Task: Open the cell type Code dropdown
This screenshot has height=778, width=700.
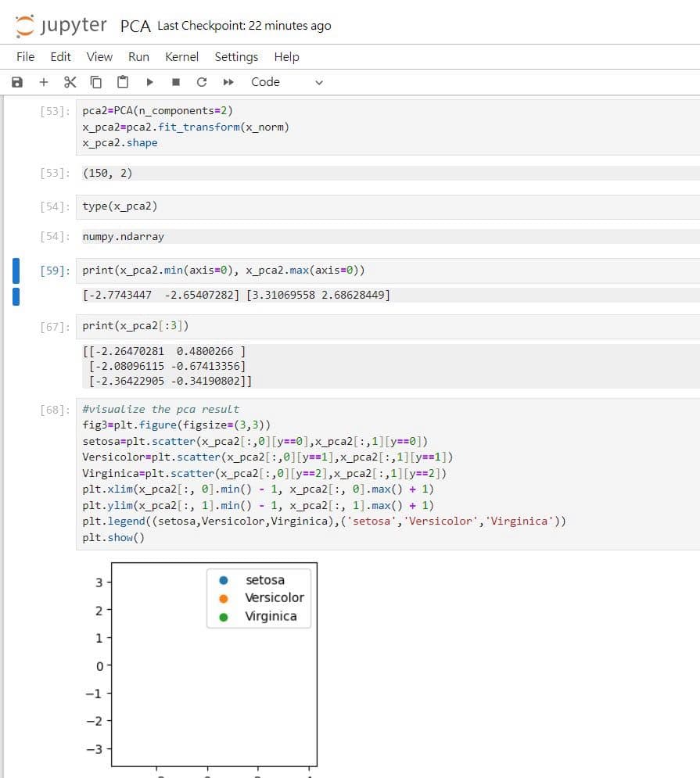Action: point(286,82)
